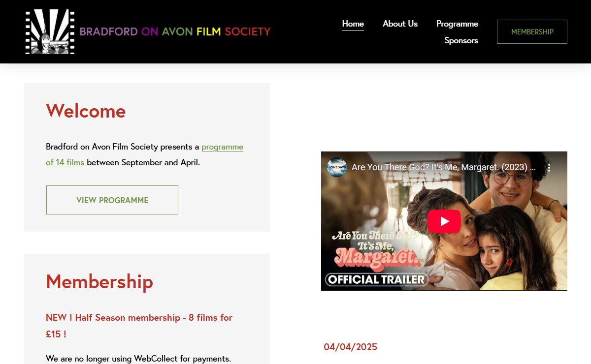Viewport: 591px width, 364px height.
Task: Click the Membership button in header
Action: [532, 32]
